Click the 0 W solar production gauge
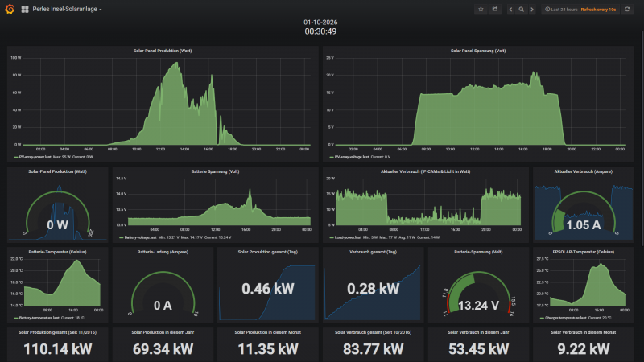The image size is (644, 362). tap(57, 214)
